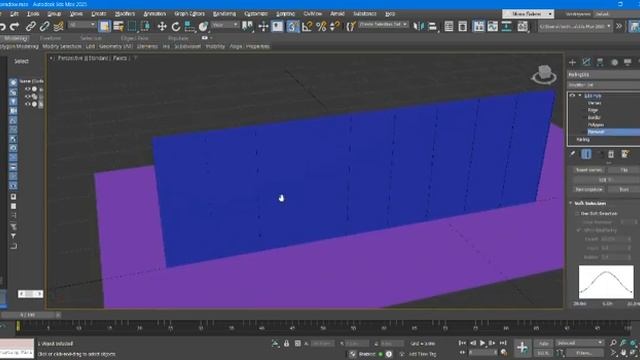Image resolution: width=640 pixels, height=360 pixels.
Task: Click the Mirror tool icon
Action: (x=418, y=27)
